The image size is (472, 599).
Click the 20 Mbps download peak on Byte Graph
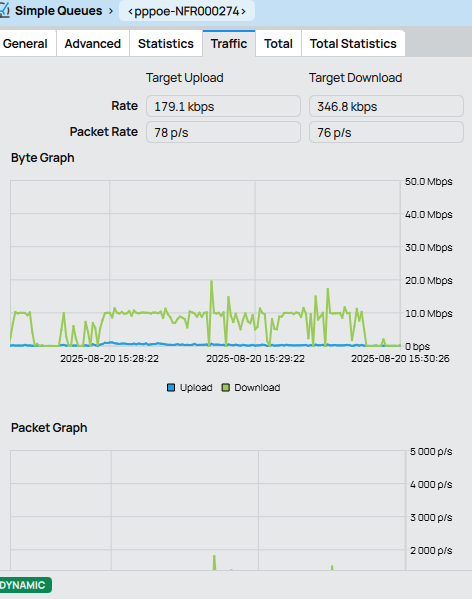pos(212,282)
